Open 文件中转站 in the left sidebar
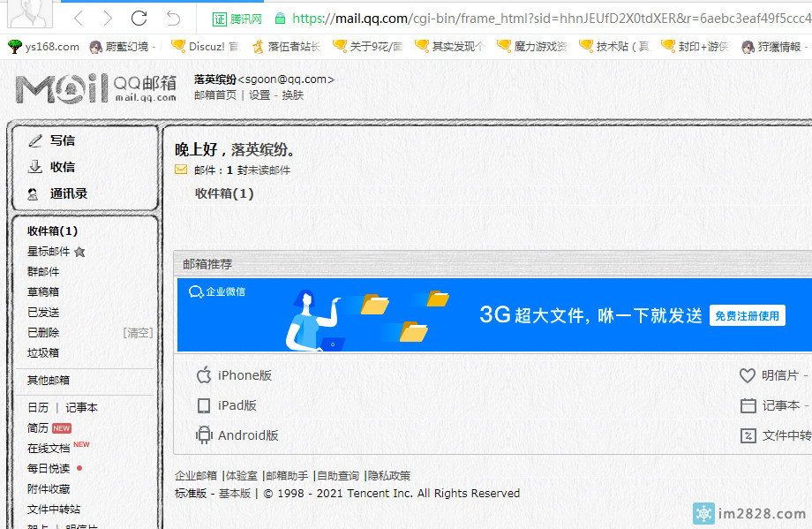This screenshot has height=529, width=812. coord(53,510)
